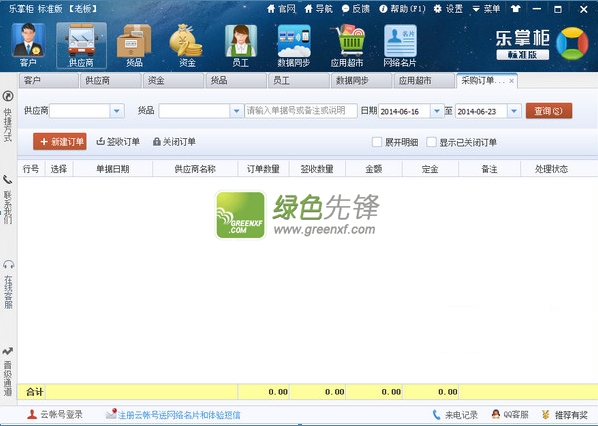The height and width of the screenshot is (426, 598).
Task: Open the 货品 goods boxes icon
Action: pyautogui.click(x=134, y=45)
